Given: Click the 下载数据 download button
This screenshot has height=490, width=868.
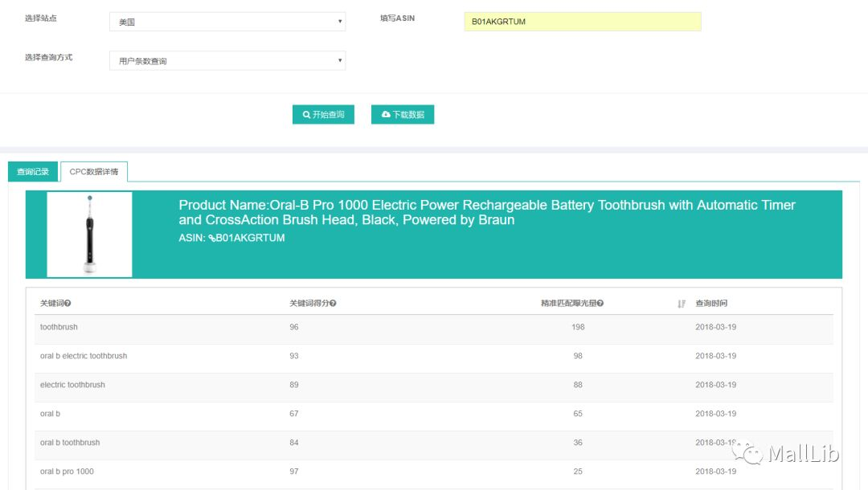Looking at the screenshot, I should coord(403,115).
